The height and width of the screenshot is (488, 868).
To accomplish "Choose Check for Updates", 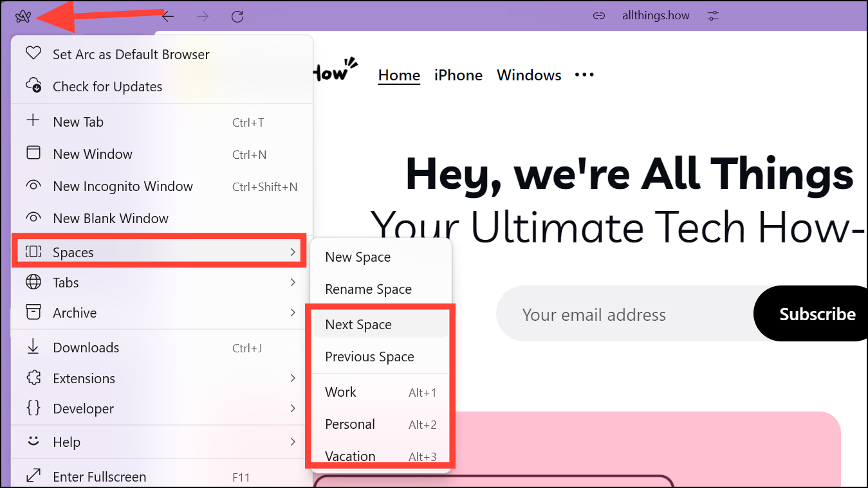I will pos(162,86).
